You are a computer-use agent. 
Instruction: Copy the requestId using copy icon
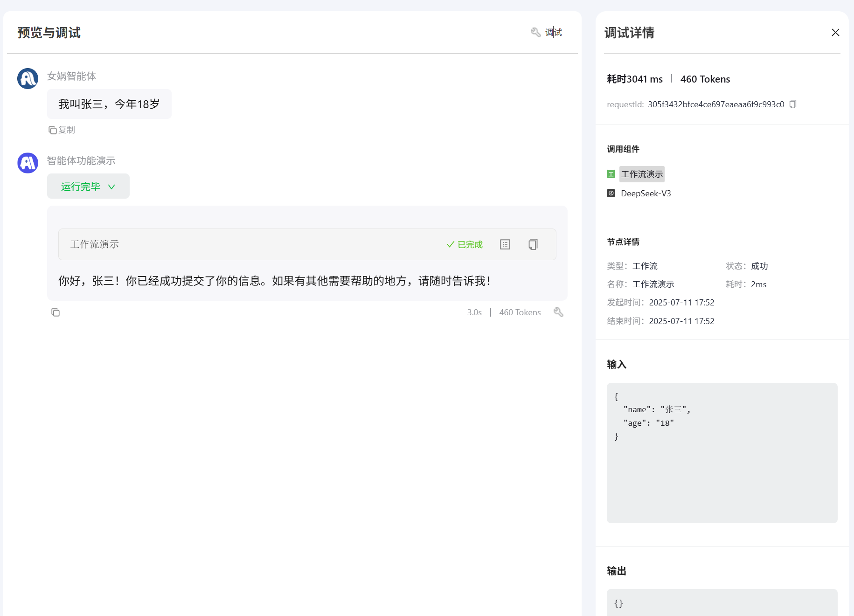click(793, 104)
